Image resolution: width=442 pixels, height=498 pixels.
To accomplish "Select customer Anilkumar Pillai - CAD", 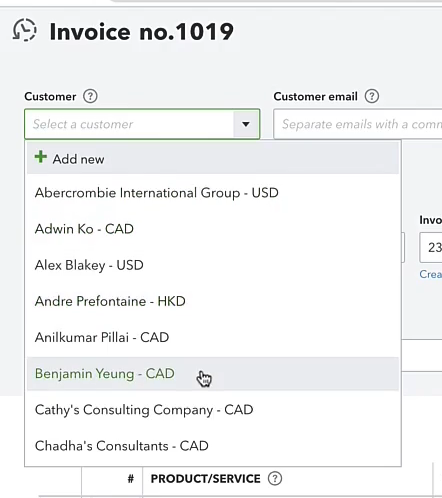I will tap(213, 337).
